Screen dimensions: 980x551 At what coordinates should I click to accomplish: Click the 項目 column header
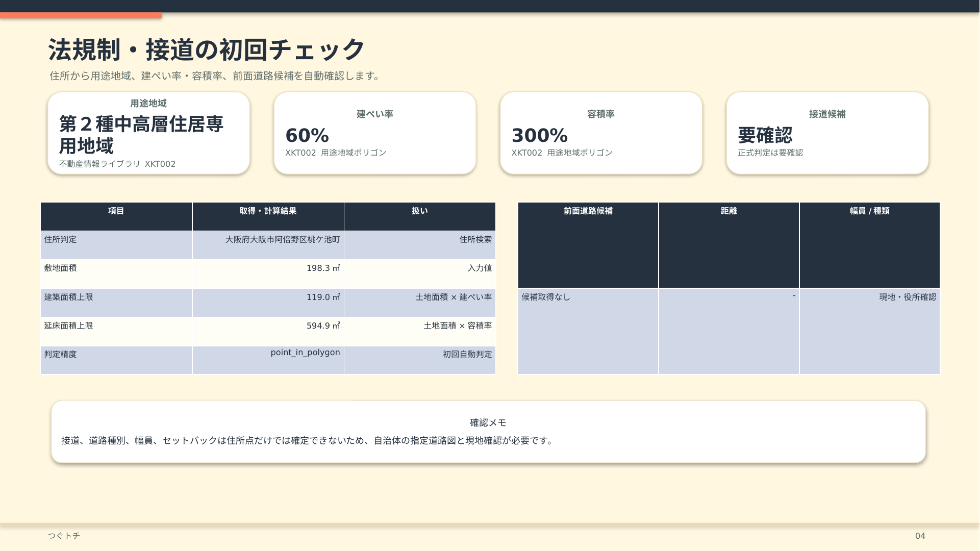pyautogui.click(x=116, y=216)
